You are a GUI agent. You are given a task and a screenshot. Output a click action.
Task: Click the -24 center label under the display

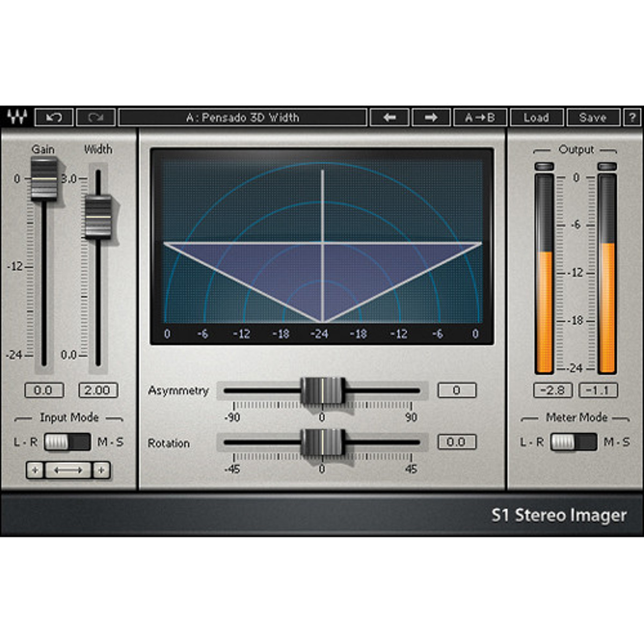(x=319, y=334)
